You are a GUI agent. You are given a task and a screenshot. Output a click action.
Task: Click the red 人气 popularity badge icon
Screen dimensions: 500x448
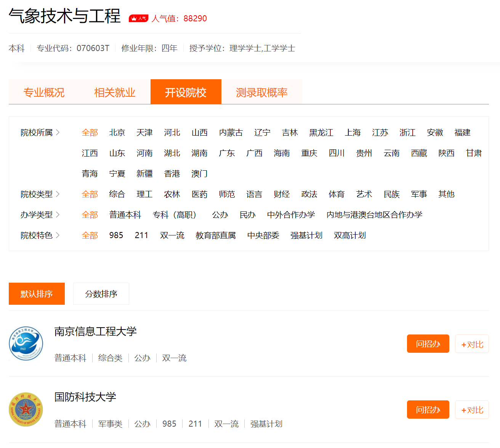pos(138,18)
